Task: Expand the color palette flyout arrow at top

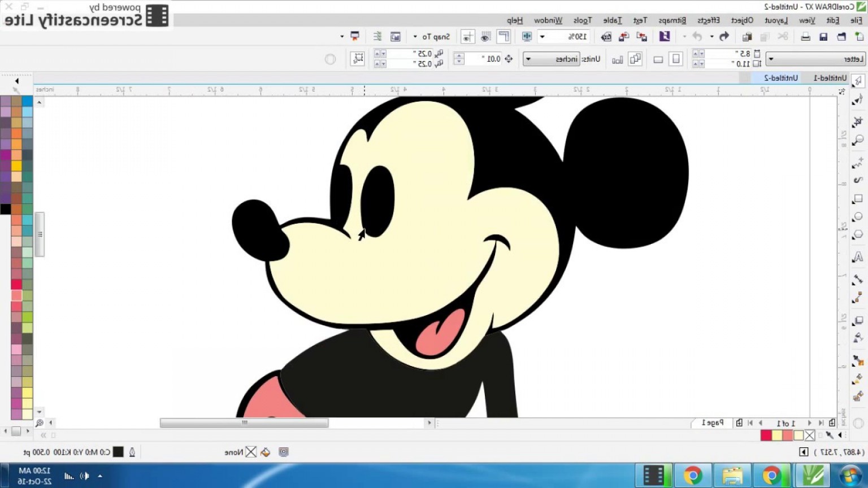Action: pos(17,81)
